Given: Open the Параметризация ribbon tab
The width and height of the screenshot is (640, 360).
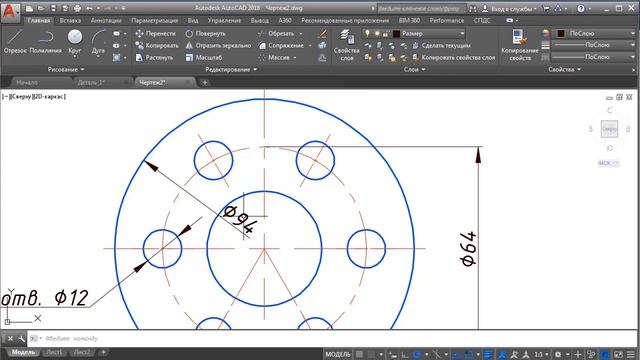Looking at the screenshot, I should 154,20.
